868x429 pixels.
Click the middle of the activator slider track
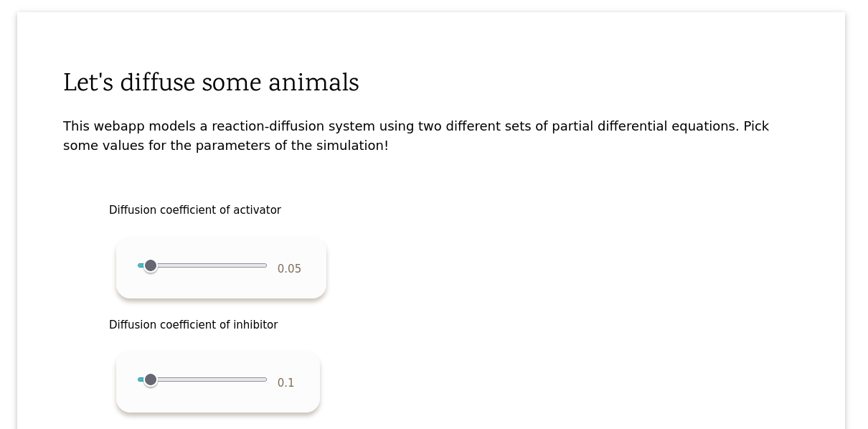tap(202, 266)
